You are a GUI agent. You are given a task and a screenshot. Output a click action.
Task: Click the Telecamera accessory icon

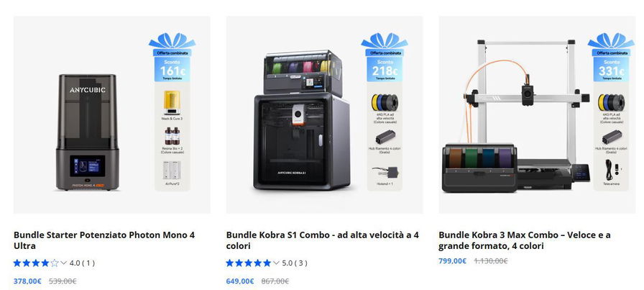[x=612, y=170]
